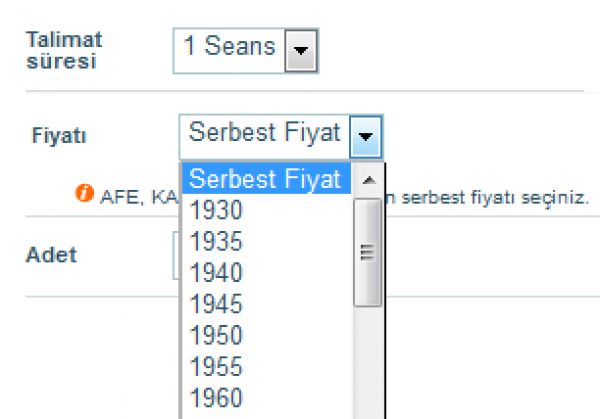Click the orange info icon
Viewport: 600px width, 419px height.
point(84,193)
